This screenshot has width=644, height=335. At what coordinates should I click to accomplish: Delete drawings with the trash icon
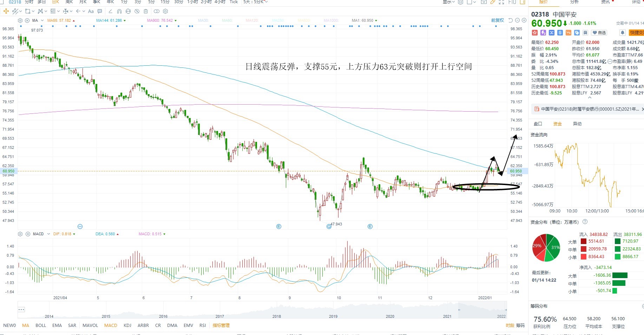click(x=146, y=11)
